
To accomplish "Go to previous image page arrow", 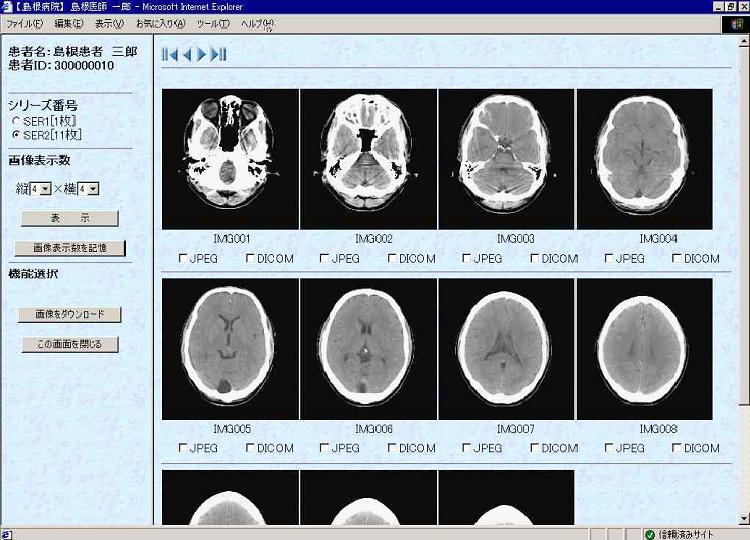I will pyautogui.click(x=186, y=55).
